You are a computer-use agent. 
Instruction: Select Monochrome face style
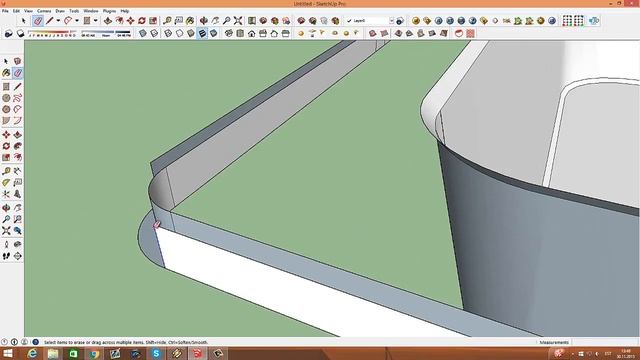tap(213, 33)
